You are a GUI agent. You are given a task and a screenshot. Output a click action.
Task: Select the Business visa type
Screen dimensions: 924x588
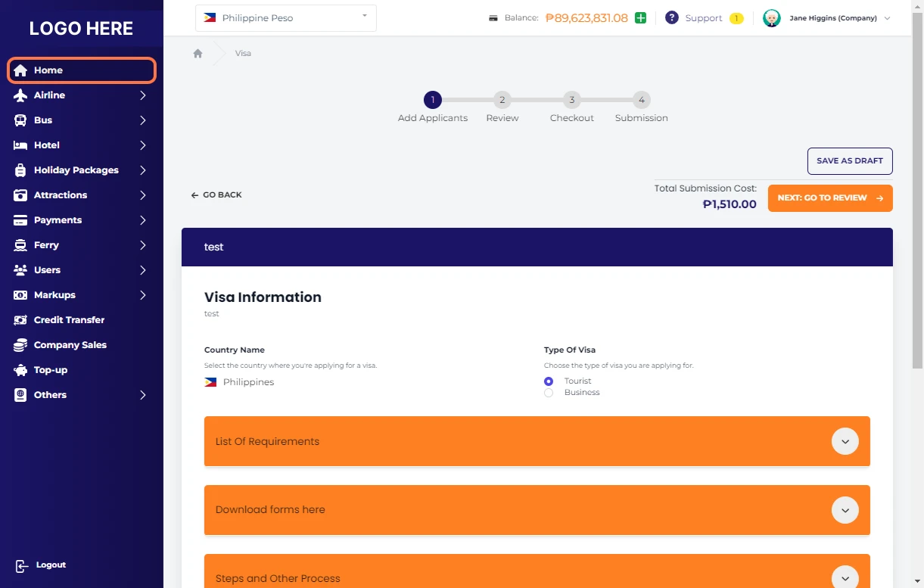pos(549,393)
